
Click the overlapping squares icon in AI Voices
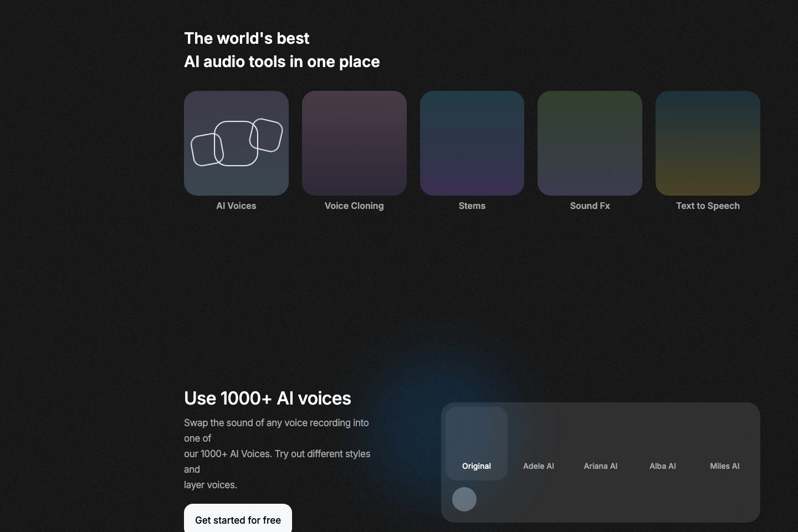pyautogui.click(x=237, y=143)
